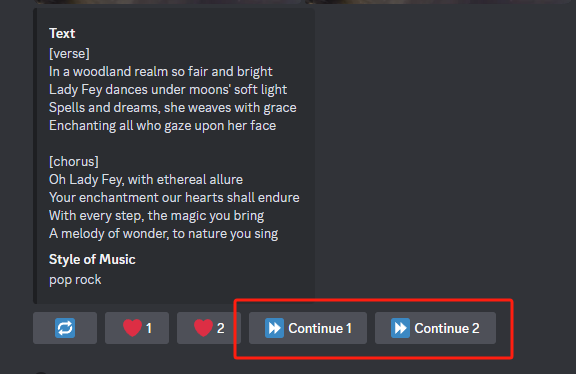This screenshot has height=374, width=576.
Task: Click the Continue 2 fast-forward button
Action: [435, 328]
